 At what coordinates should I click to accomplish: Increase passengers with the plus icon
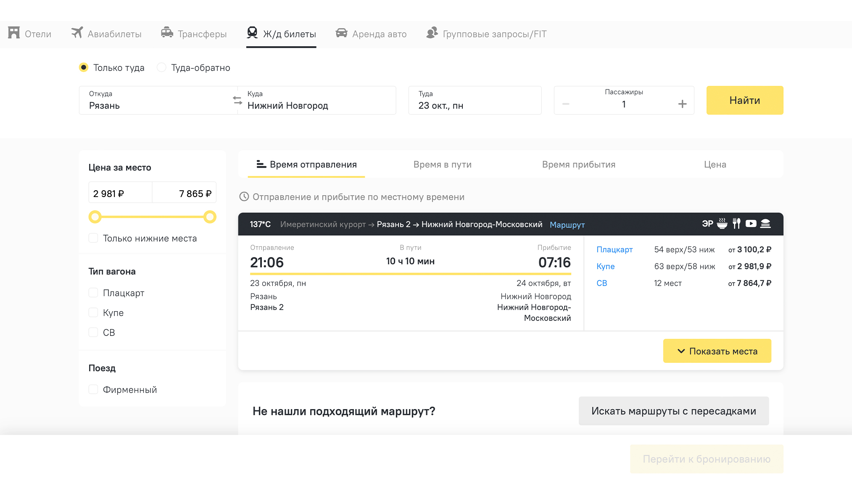coord(682,104)
